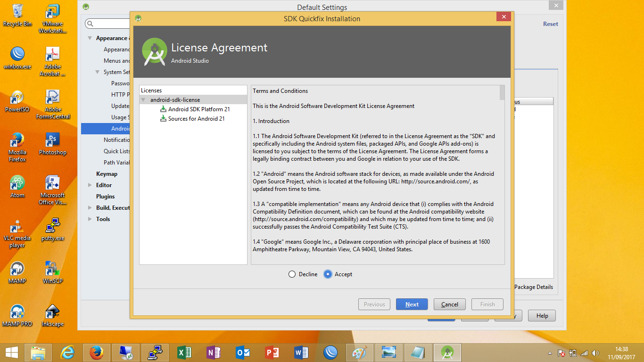Image resolution: width=644 pixels, height=362 pixels.
Task: Click the search field in Default Settings
Action: (x=107, y=24)
